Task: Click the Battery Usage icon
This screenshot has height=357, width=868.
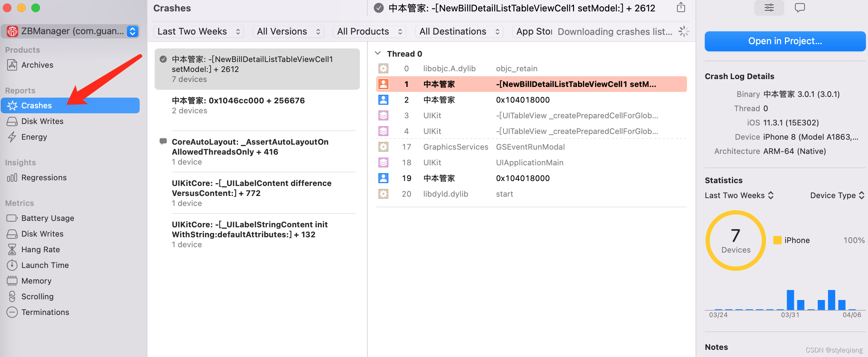Action: (12, 218)
